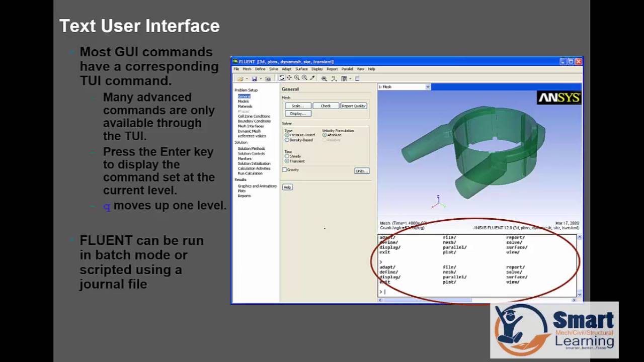Click the save disk toolbar icon

coord(255,79)
